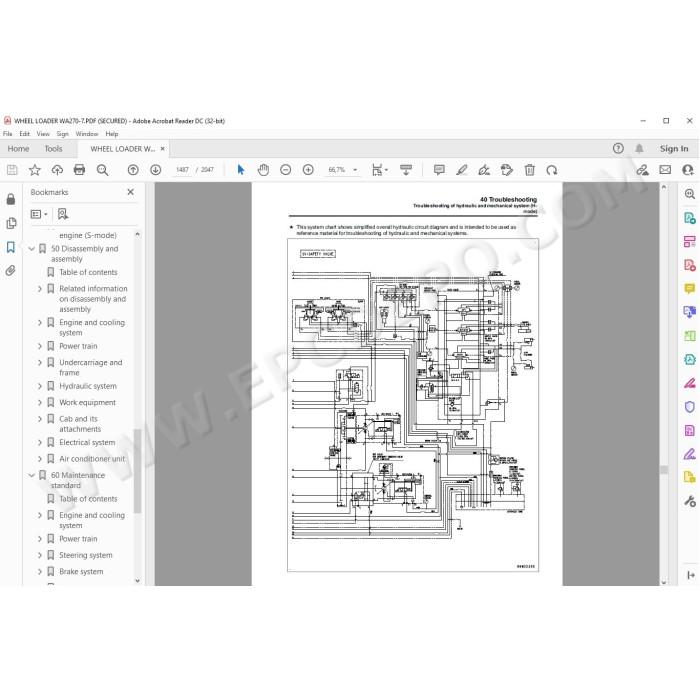
Task: Open the page thumbnails panel icon
Action: pos(11,223)
